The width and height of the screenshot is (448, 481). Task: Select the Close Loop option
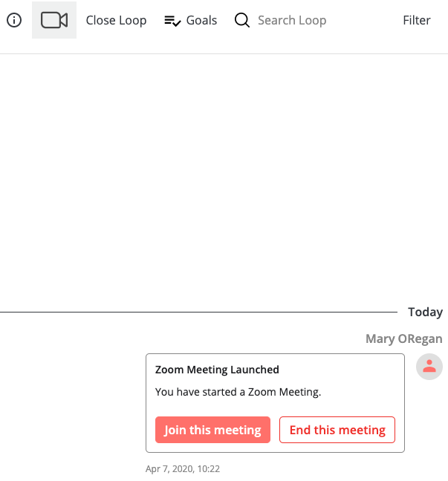(x=116, y=21)
